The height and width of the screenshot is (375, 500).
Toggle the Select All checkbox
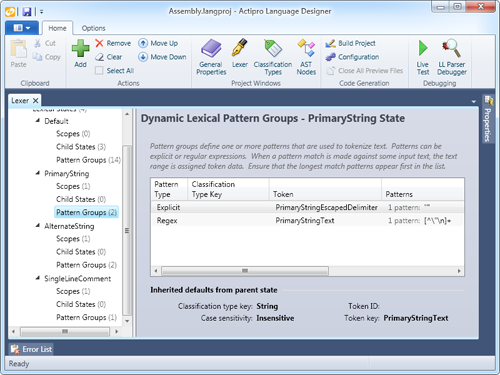pyautogui.click(x=99, y=71)
